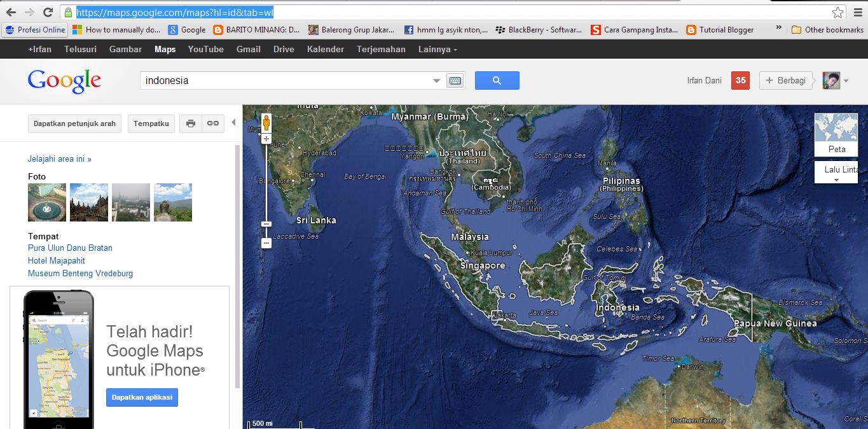Collapse the left sidebar with the chevron arrow
Image resolution: width=868 pixels, height=429 pixels.
point(234,123)
